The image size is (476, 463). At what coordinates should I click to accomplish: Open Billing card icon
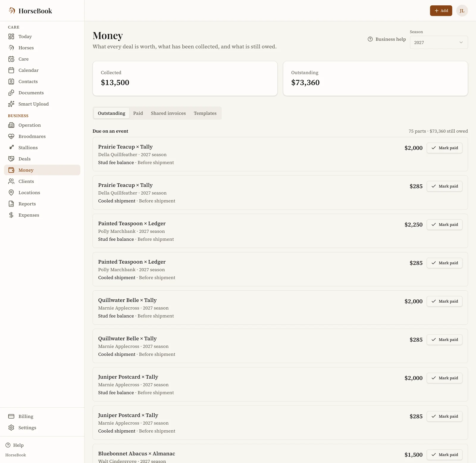pyautogui.click(x=11, y=416)
